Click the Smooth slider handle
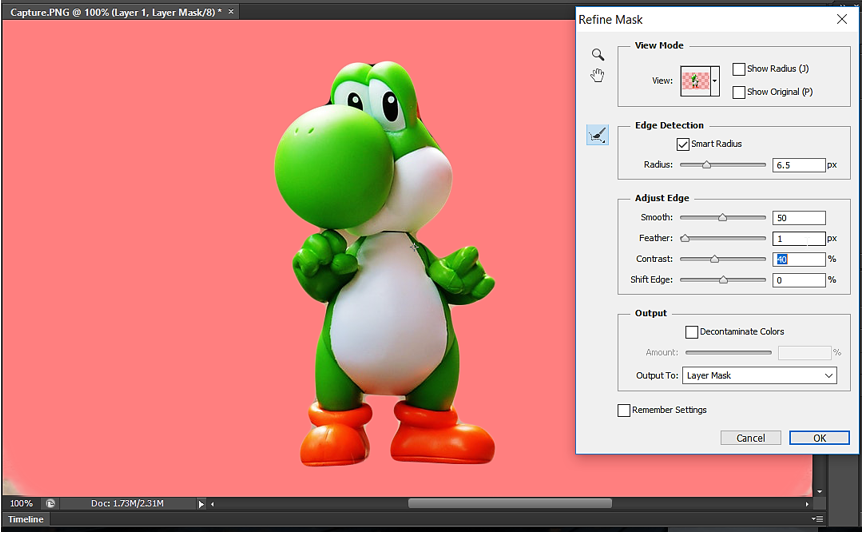The width and height of the screenshot is (864, 533). (722, 218)
